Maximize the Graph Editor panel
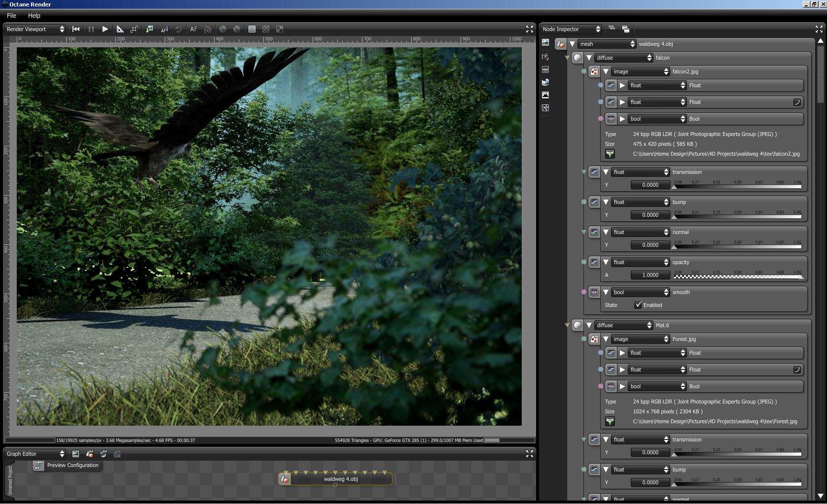The image size is (827, 504). 530,453
